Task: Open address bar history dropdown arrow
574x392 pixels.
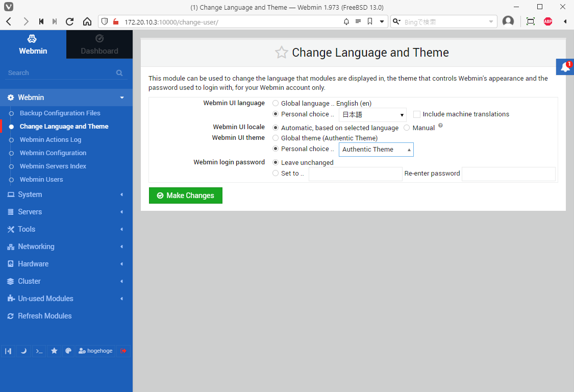Action: [x=382, y=21]
